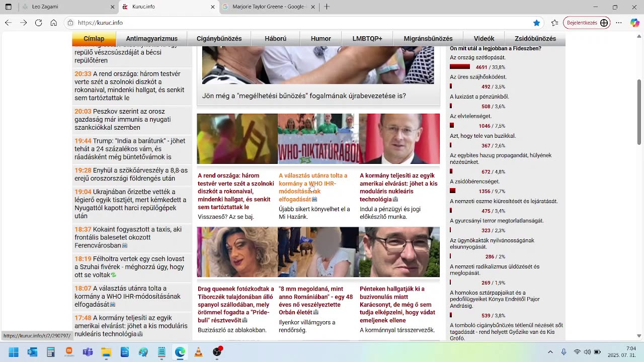Open File Explorer from taskbar

(x=106, y=352)
